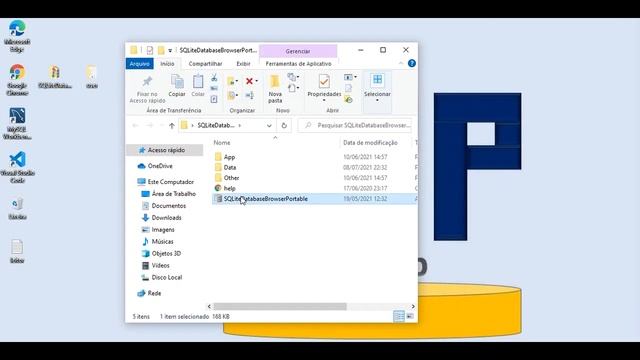Click the Colar clipboard icon

pos(198,82)
